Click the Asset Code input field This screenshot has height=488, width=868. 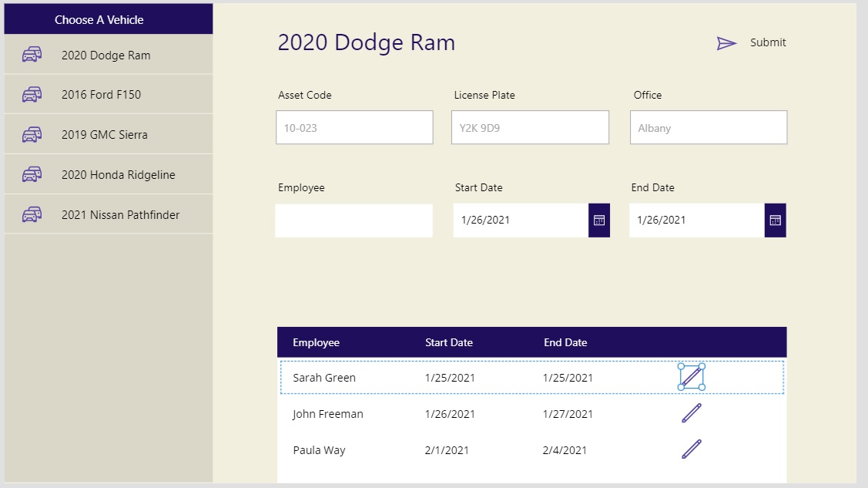click(x=354, y=126)
